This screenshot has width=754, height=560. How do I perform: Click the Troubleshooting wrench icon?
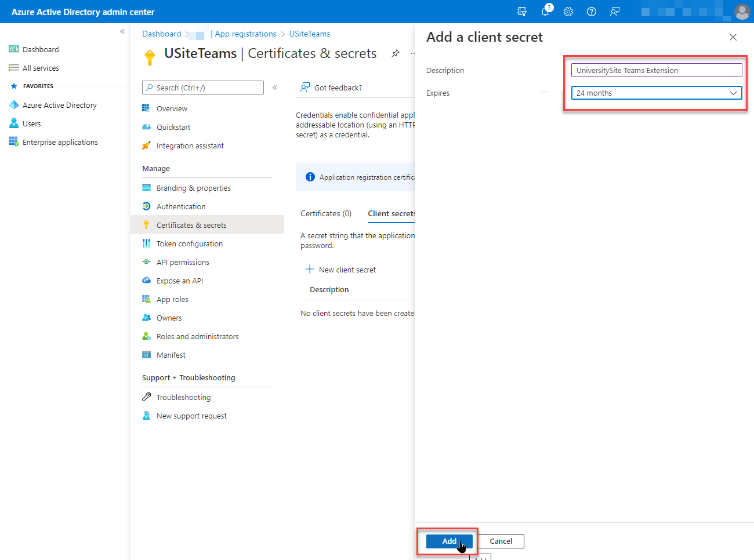click(146, 397)
